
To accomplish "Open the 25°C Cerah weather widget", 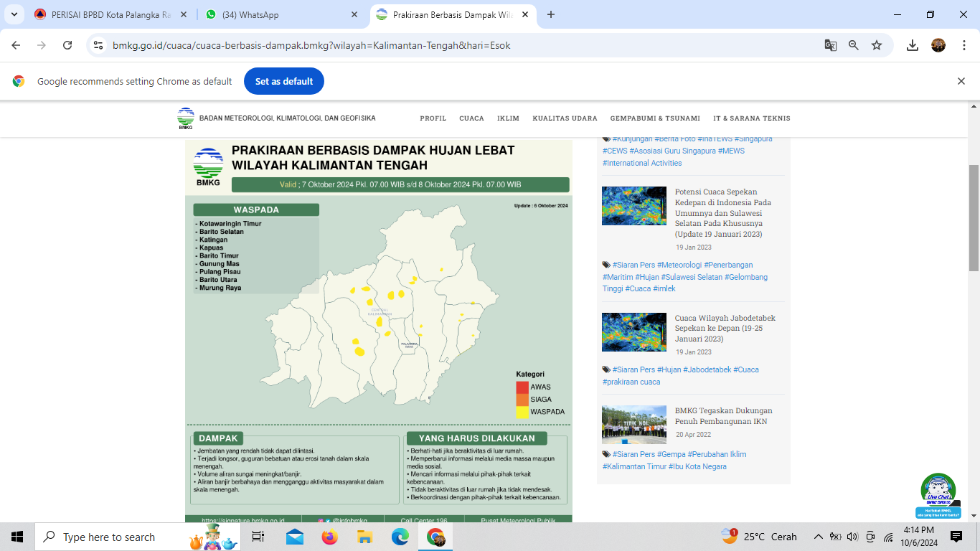I will 759,537.
